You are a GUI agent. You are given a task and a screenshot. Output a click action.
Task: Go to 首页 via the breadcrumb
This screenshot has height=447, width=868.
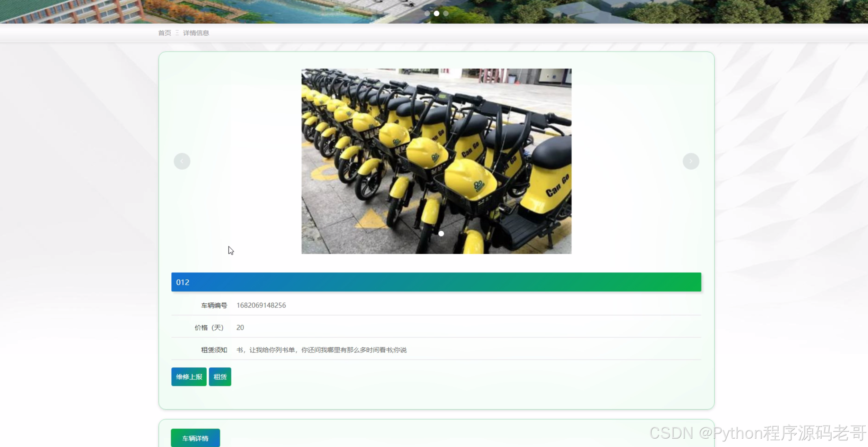(x=164, y=33)
